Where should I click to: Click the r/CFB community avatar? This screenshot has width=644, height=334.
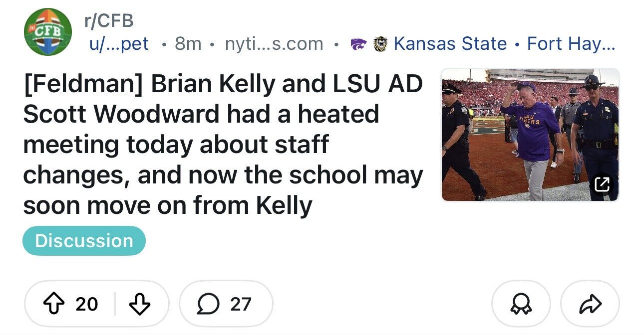click(x=48, y=32)
